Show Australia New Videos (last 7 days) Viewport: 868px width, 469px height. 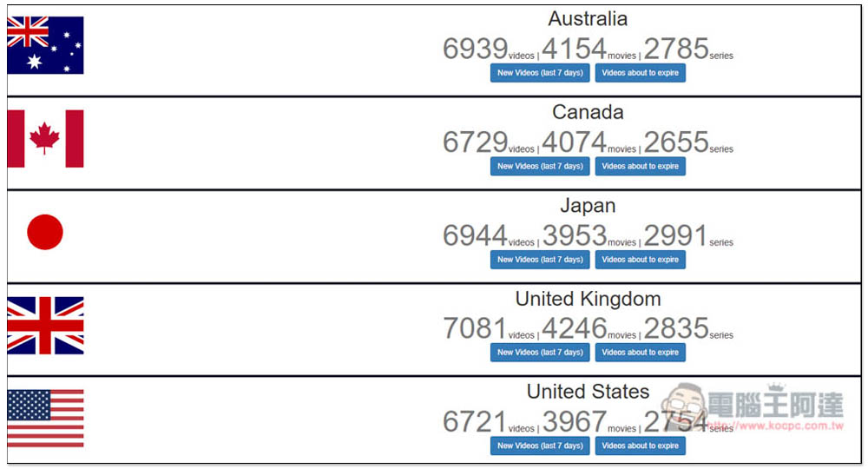click(x=540, y=73)
